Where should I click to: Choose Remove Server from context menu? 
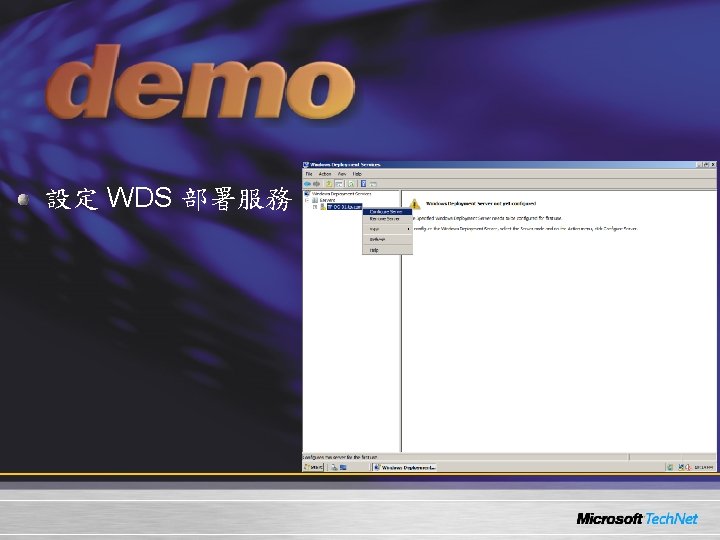(387, 219)
